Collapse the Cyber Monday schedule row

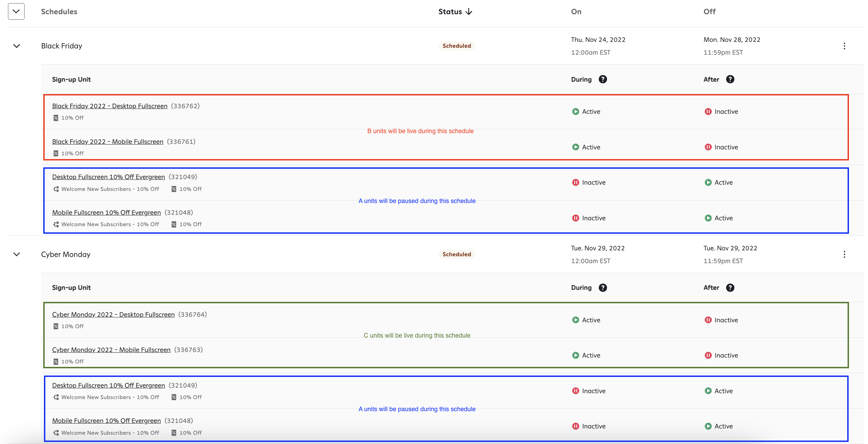tap(17, 255)
